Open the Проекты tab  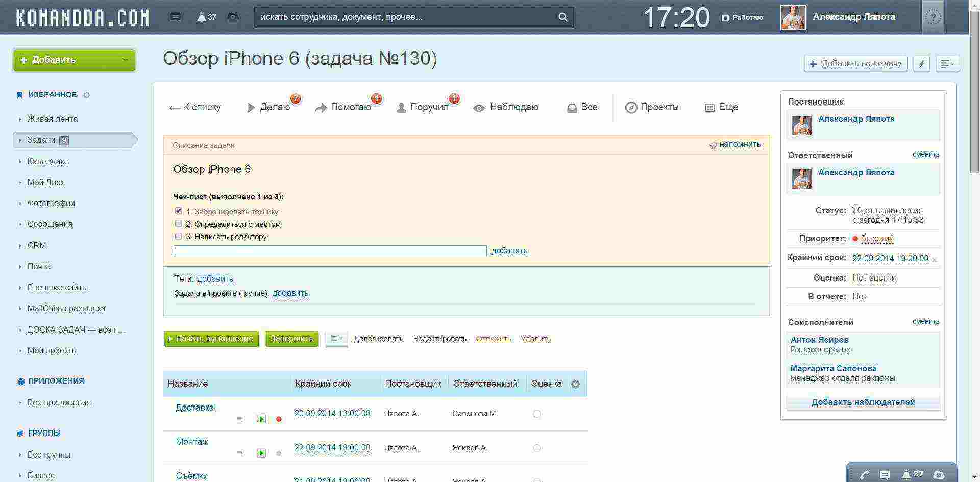tap(652, 107)
